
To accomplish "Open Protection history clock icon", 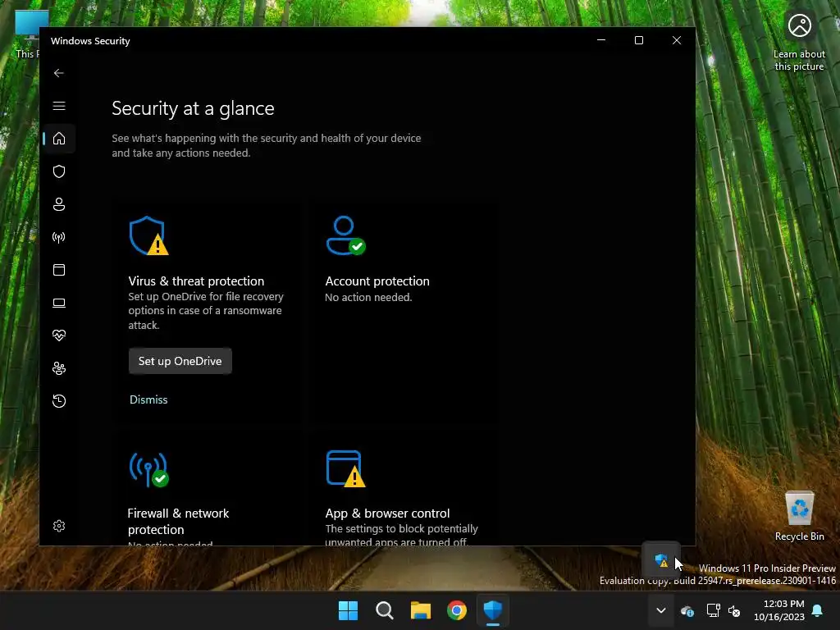I will tap(59, 400).
